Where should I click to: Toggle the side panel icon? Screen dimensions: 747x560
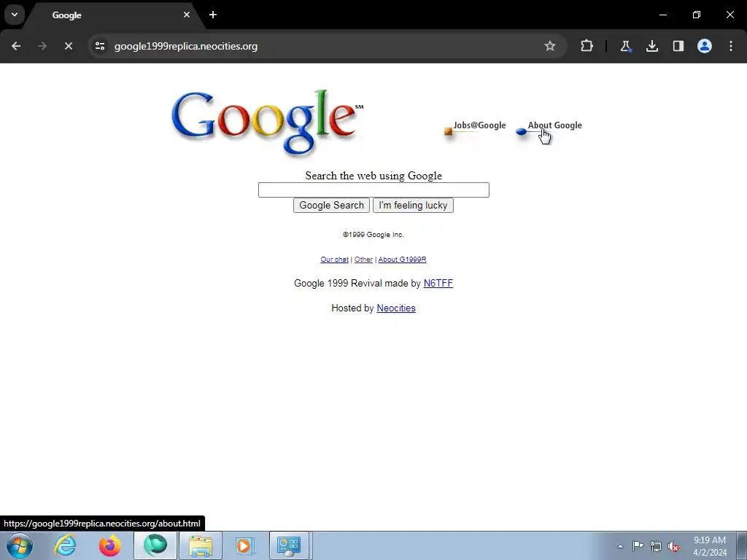tap(678, 46)
